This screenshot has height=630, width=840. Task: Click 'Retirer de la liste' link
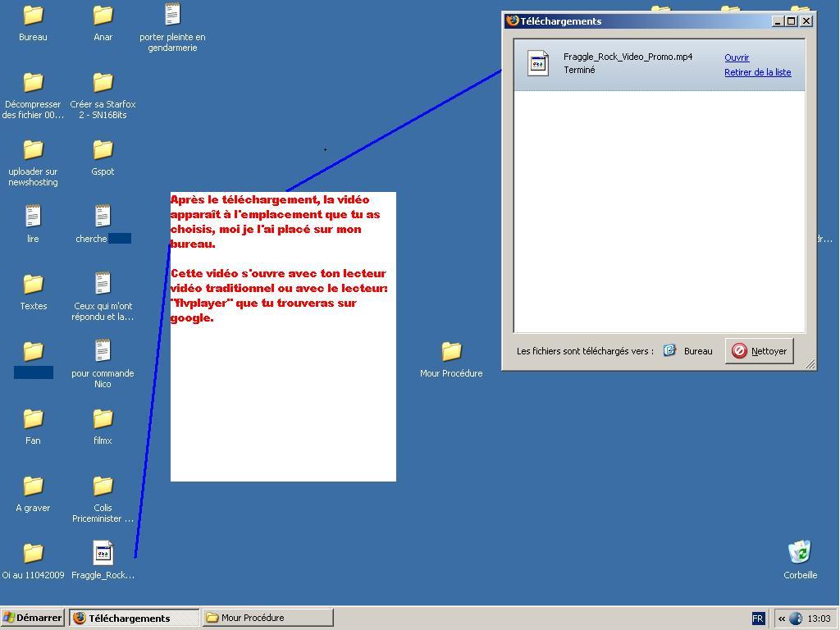point(757,72)
